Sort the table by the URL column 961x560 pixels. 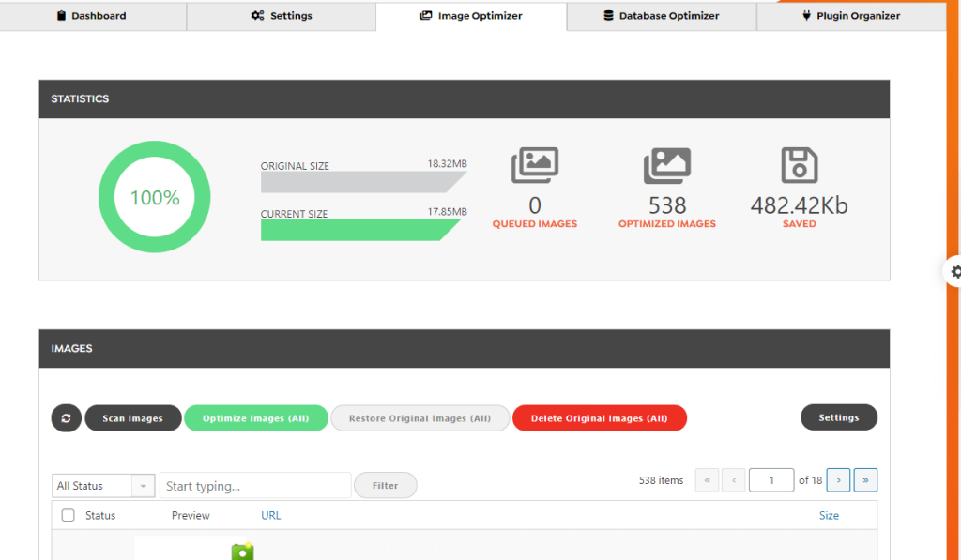pyautogui.click(x=271, y=515)
